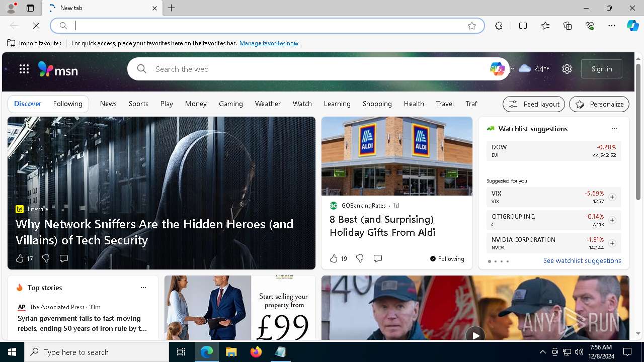Show hidden system tray icons
The width and height of the screenshot is (644, 362).
(x=542, y=352)
